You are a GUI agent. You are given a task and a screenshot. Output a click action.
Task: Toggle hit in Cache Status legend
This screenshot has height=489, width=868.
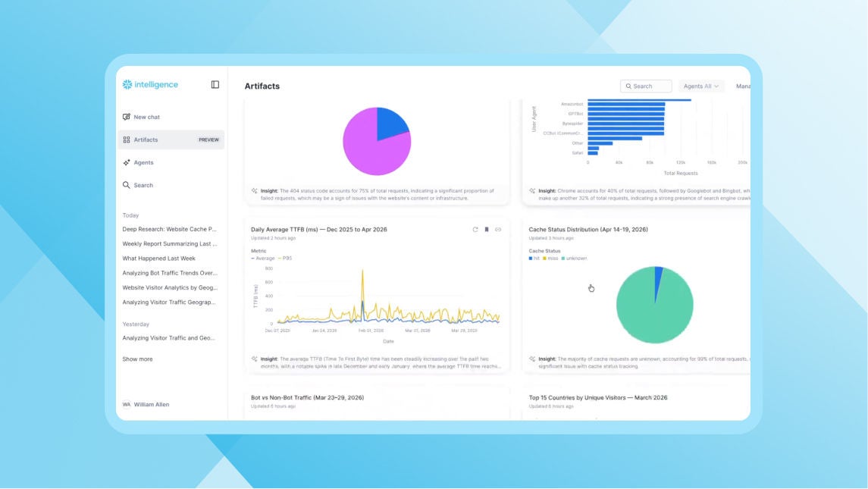tap(534, 258)
